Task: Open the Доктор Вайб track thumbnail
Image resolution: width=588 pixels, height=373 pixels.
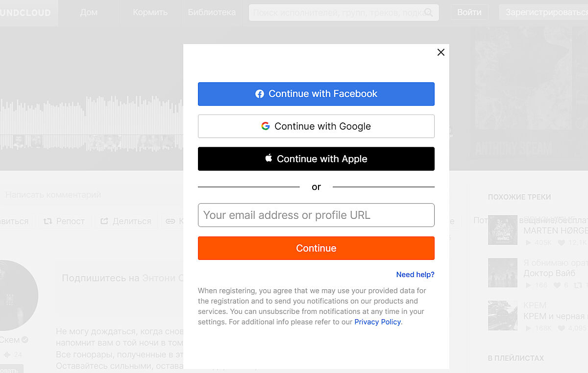Action: (502, 273)
